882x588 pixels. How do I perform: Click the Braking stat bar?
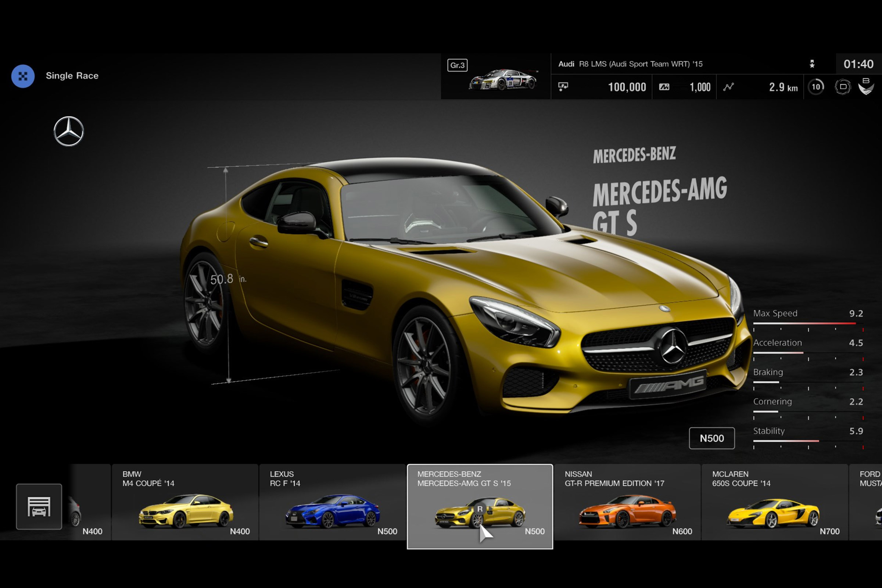808,382
